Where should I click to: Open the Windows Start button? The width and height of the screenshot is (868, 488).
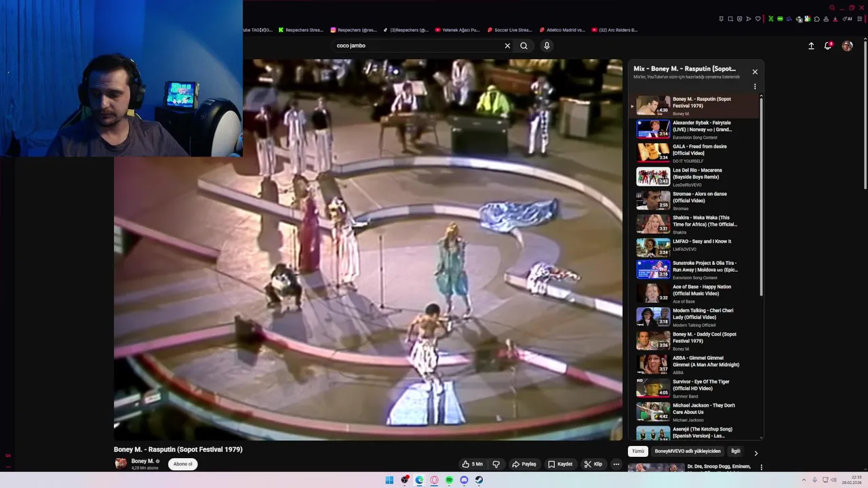click(x=389, y=480)
